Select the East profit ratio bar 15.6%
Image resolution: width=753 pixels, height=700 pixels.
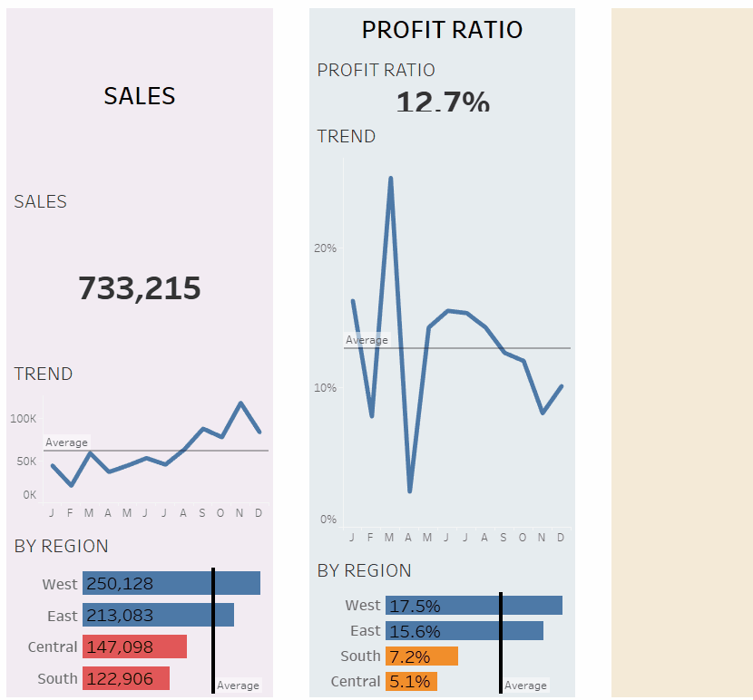[x=464, y=631]
